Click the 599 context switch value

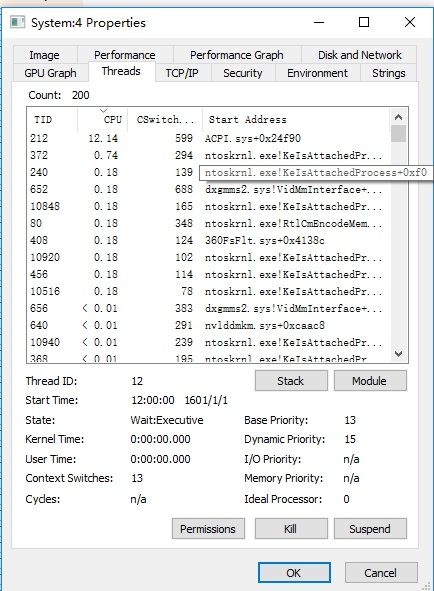[184, 138]
